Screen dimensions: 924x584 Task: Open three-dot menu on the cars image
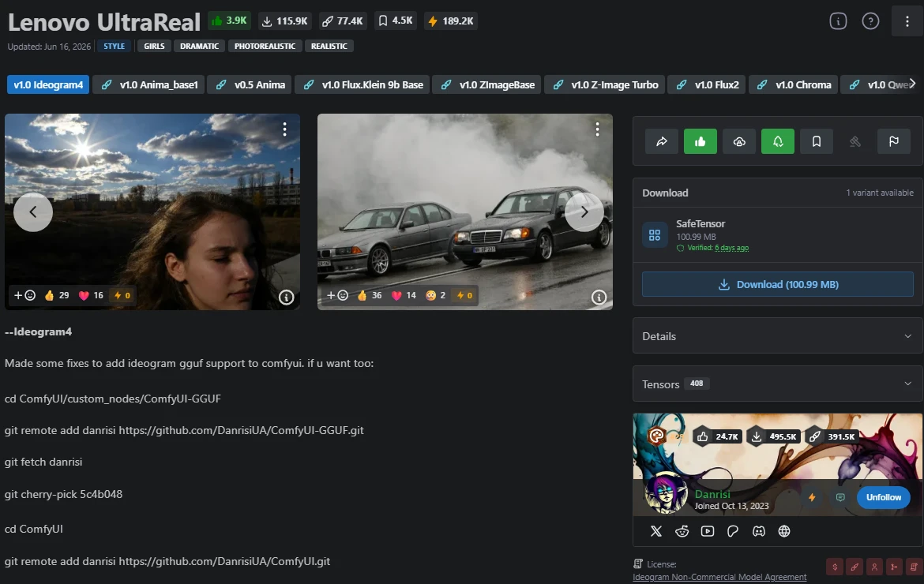[x=597, y=129]
